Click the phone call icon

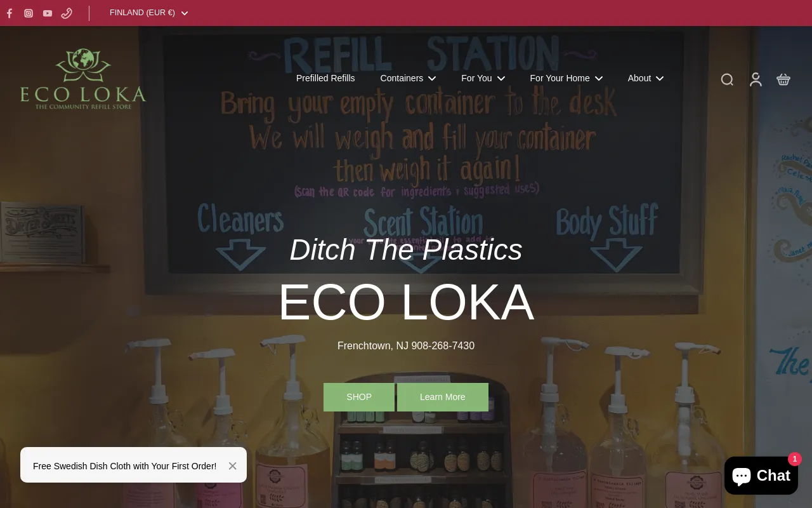[67, 13]
